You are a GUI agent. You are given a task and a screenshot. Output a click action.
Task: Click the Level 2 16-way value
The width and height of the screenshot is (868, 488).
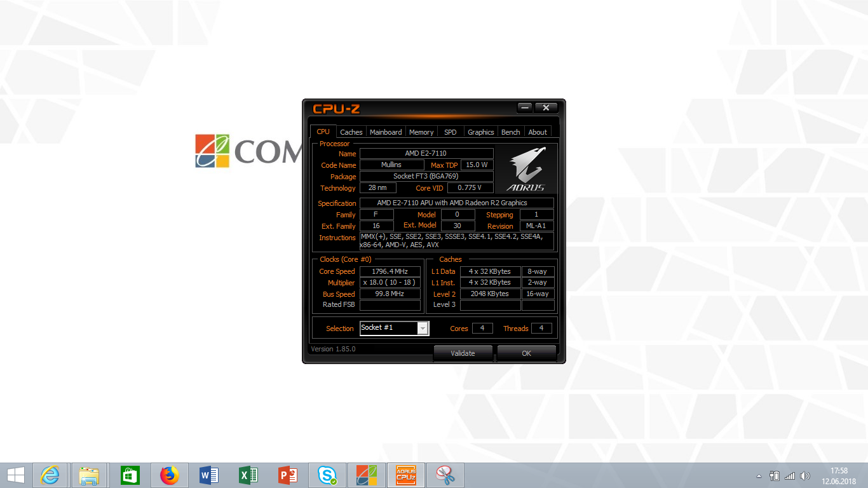[538, 294]
